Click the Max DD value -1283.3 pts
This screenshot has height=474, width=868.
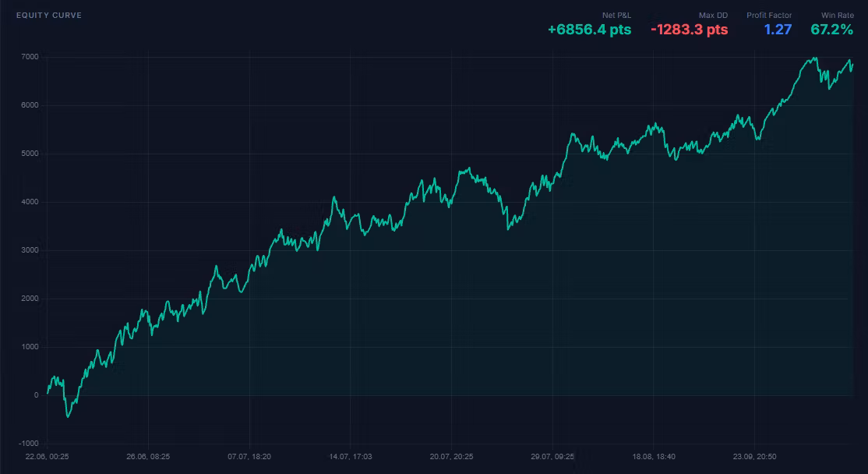tap(690, 30)
